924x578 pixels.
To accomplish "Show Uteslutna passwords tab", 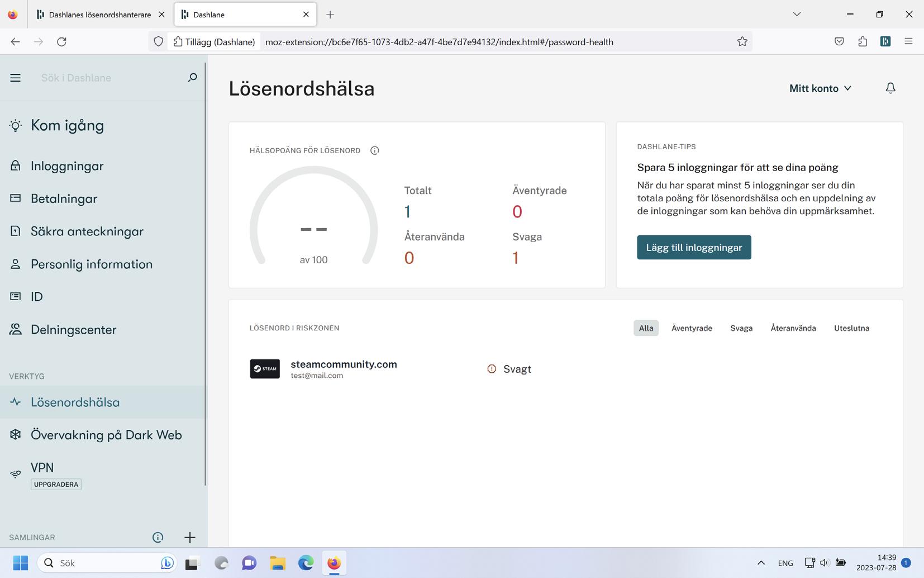I will 851,328.
